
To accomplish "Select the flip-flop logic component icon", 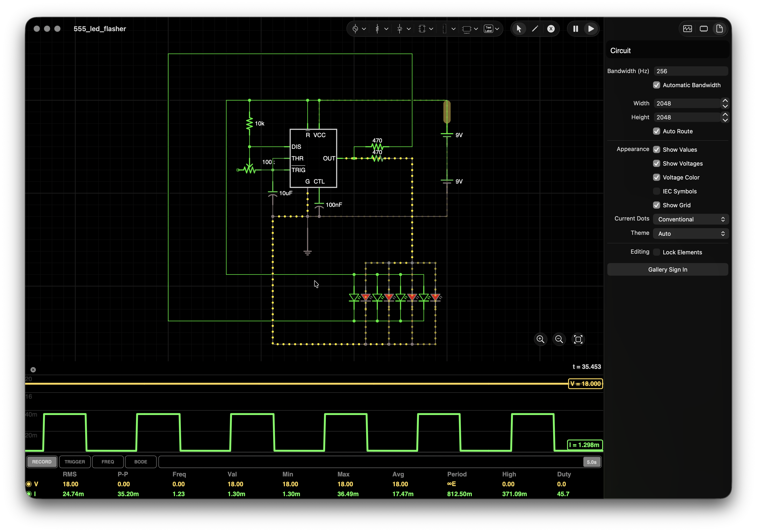I will point(422,29).
